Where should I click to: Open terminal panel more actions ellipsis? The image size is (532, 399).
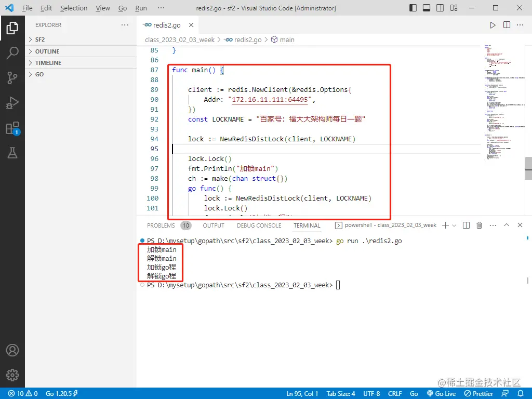(493, 225)
